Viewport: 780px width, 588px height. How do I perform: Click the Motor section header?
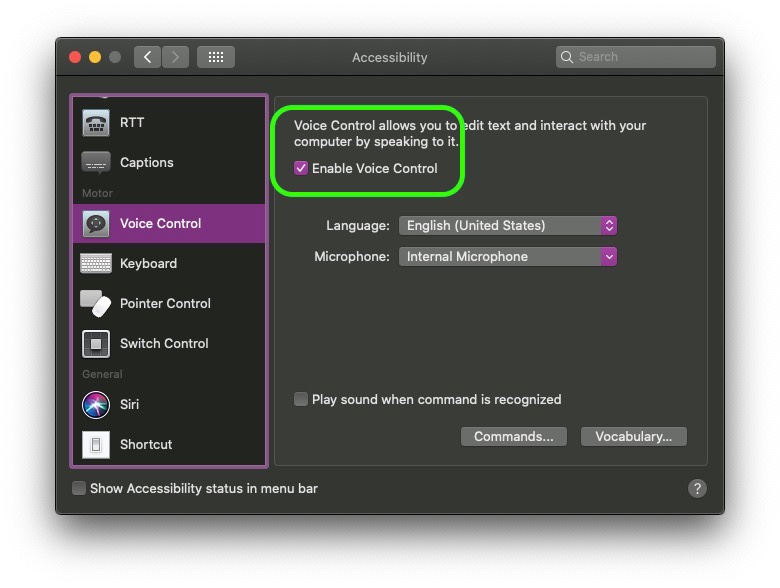point(98,193)
